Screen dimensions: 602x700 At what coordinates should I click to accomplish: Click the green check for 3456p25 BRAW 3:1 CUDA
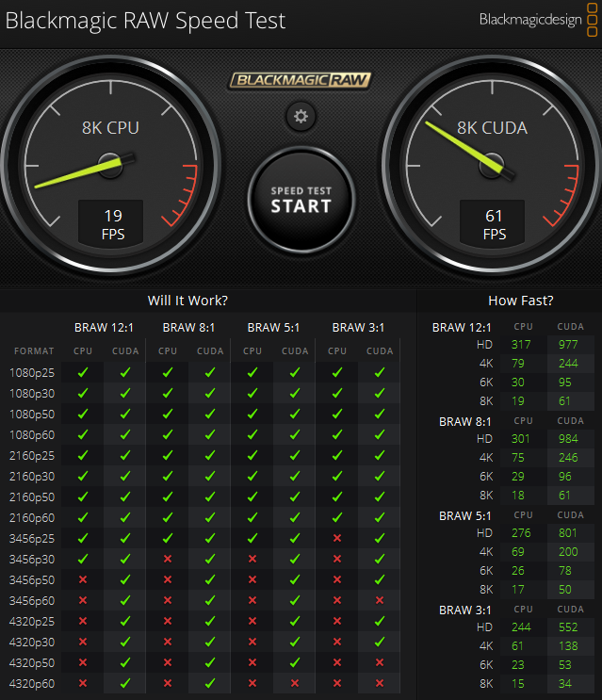[x=380, y=538]
